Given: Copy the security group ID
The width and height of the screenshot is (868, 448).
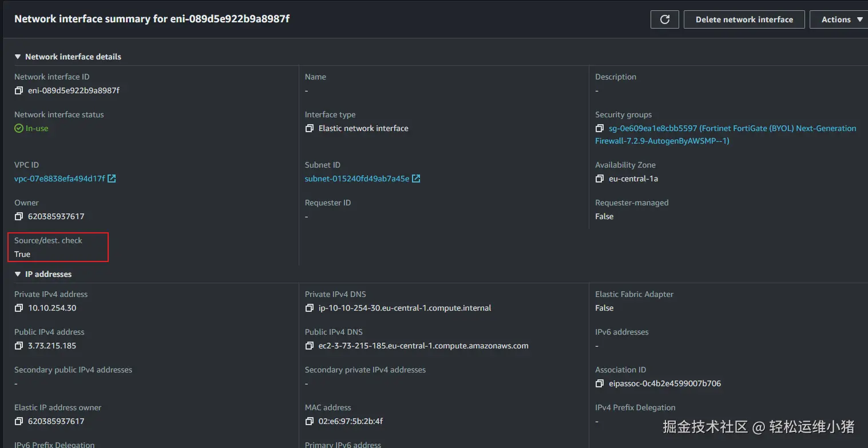Looking at the screenshot, I should (600, 128).
